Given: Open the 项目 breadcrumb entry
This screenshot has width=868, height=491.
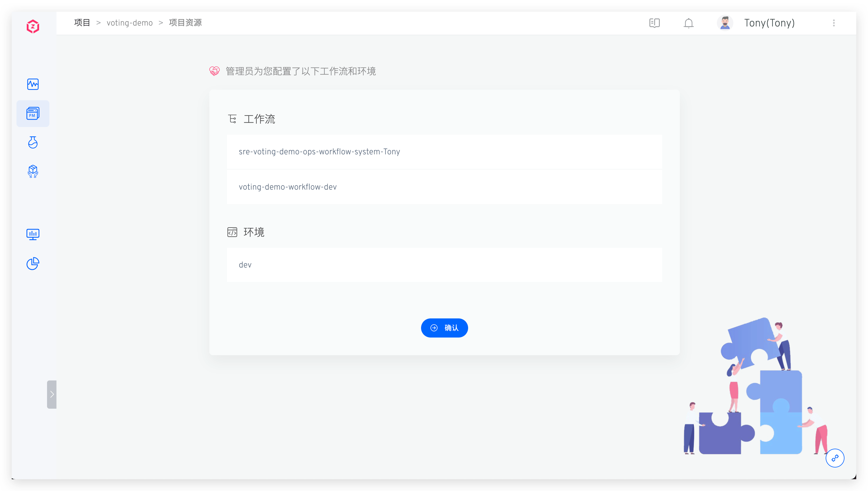Looking at the screenshot, I should (x=82, y=22).
